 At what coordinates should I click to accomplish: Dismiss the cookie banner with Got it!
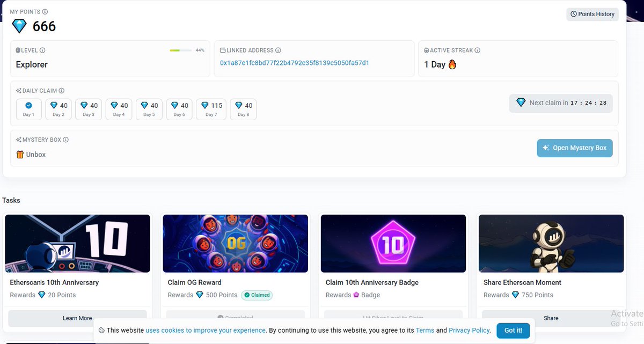[514, 331]
